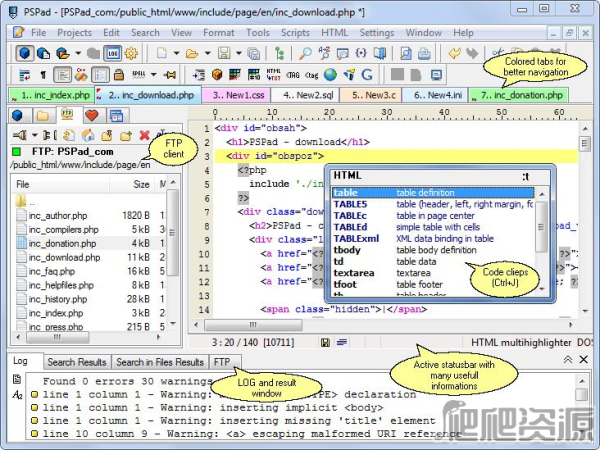
Task: Click the Save all files icon
Action: (x=253, y=53)
